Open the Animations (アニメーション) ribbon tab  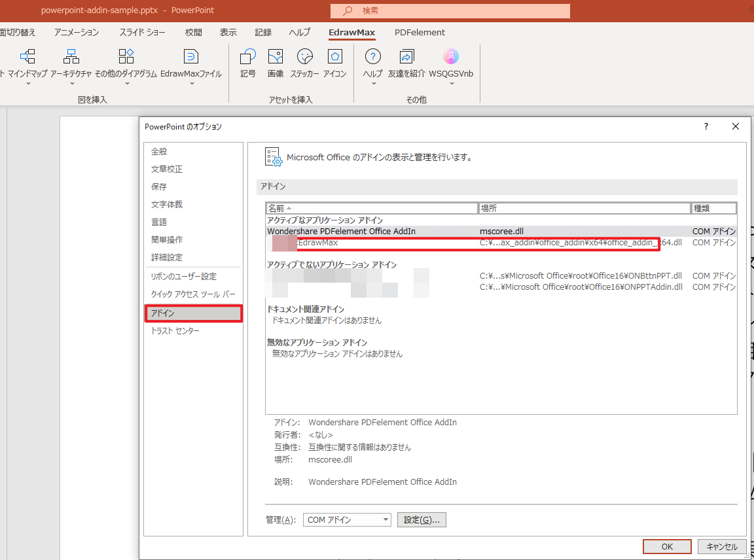(x=77, y=32)
